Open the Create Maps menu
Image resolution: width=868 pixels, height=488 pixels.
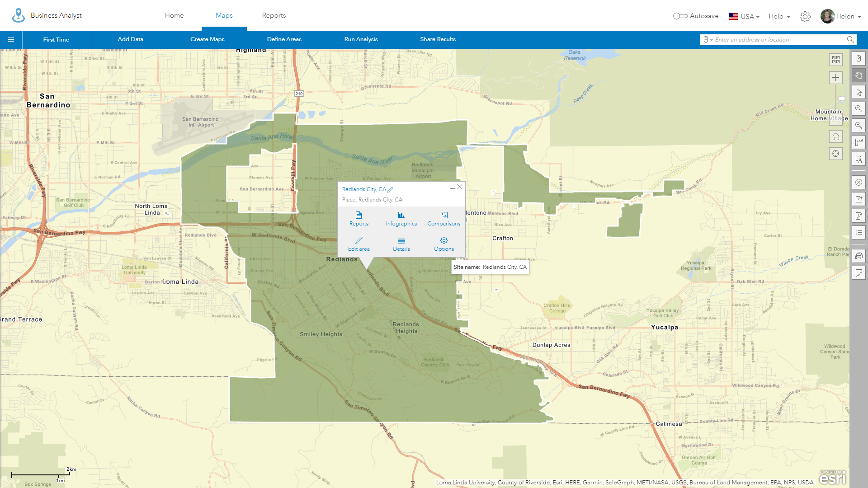pyautogui.click(x=207, y=39)
